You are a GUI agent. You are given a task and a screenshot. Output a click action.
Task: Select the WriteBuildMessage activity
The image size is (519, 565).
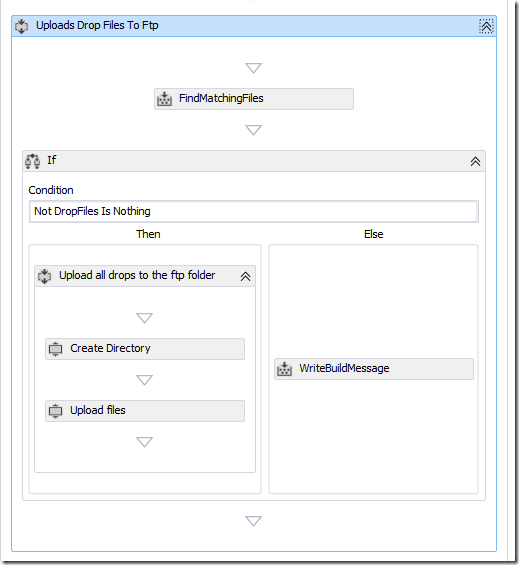click(x=374, y=369)
